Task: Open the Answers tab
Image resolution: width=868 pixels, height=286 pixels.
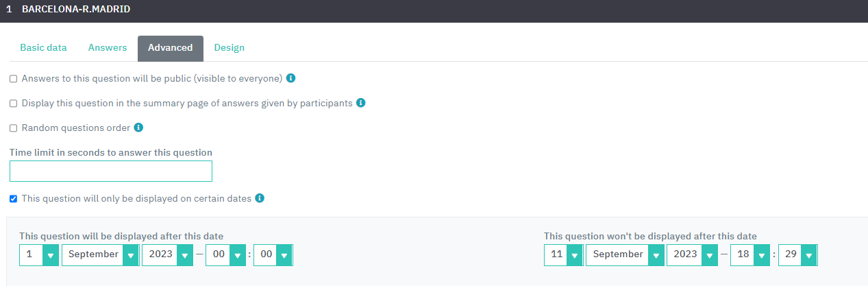Action: point(108,48)
